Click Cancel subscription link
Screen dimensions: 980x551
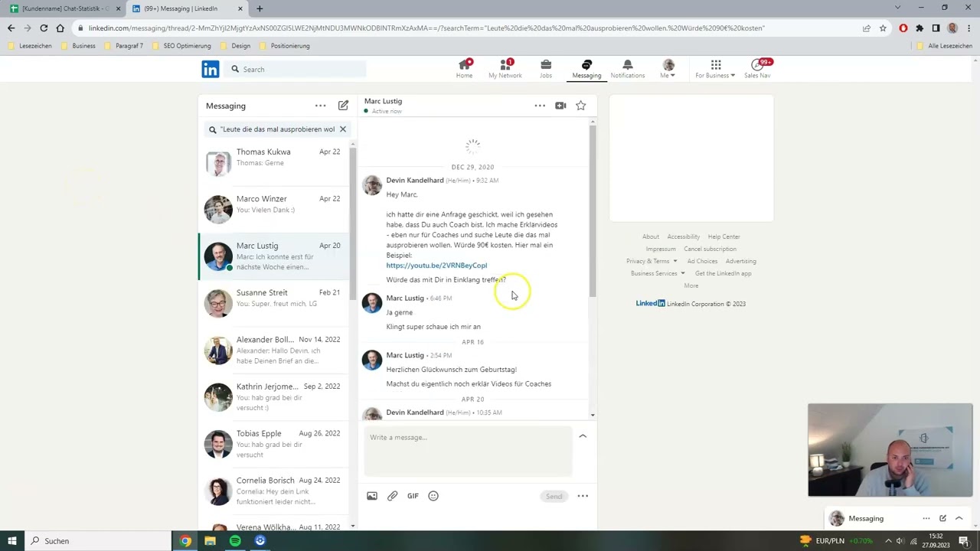click(x=710, y=249)
